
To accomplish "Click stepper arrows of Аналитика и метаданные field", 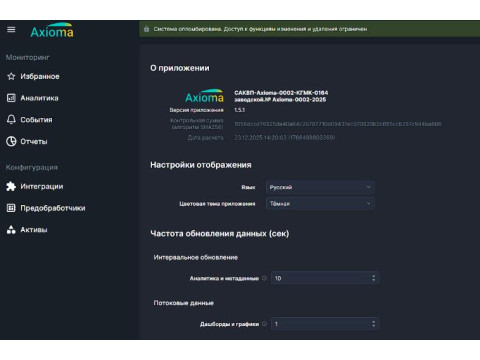I will 373,278.
